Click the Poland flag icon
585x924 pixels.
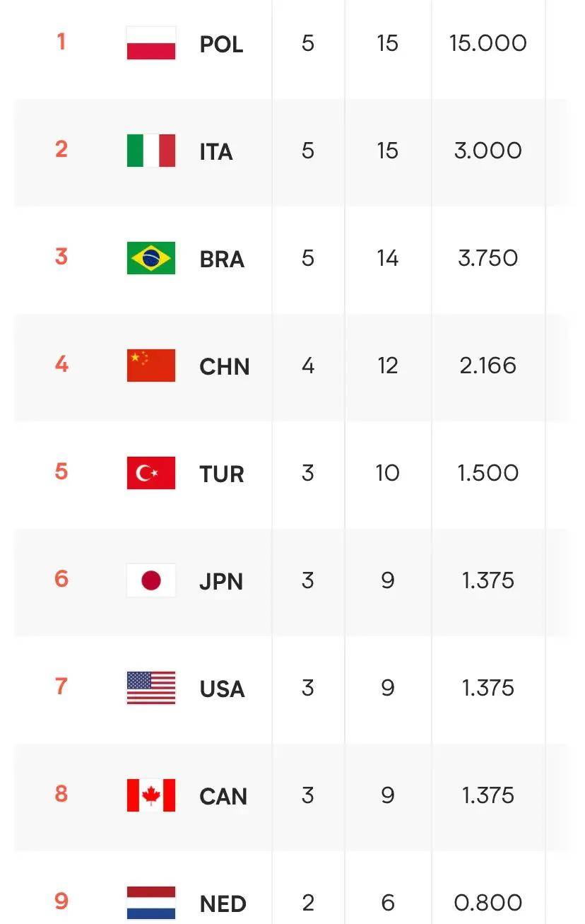tap(151, 43)
